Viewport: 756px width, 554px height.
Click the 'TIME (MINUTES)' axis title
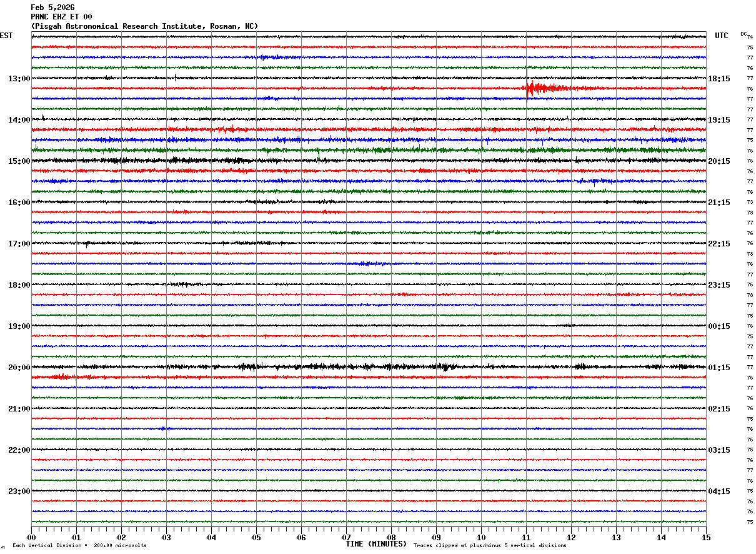point(376,544)
